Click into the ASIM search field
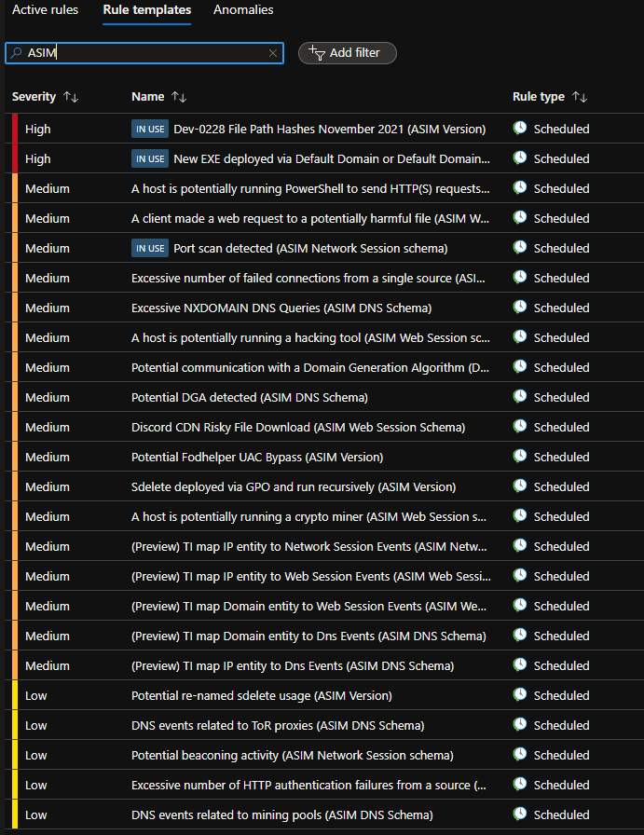The width and height of the screenshot is (644, 835). click(144, 53)
